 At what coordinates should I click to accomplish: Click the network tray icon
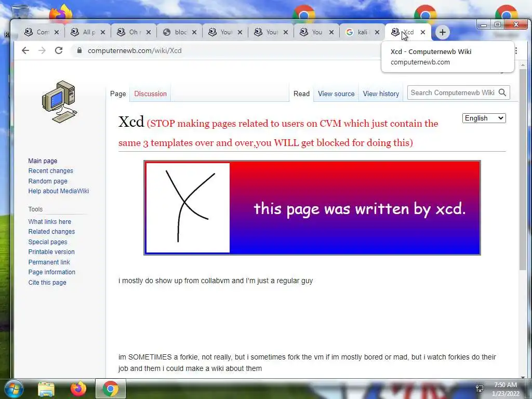point(480,389)
